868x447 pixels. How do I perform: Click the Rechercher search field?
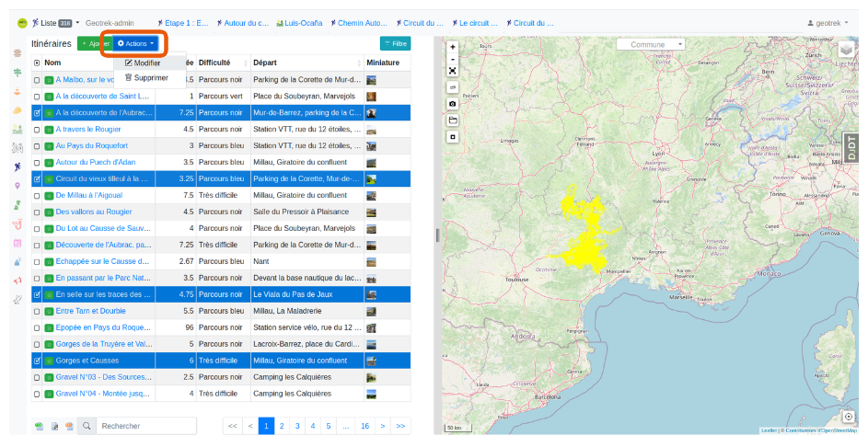pyautogui.click(x=146, y=426)
